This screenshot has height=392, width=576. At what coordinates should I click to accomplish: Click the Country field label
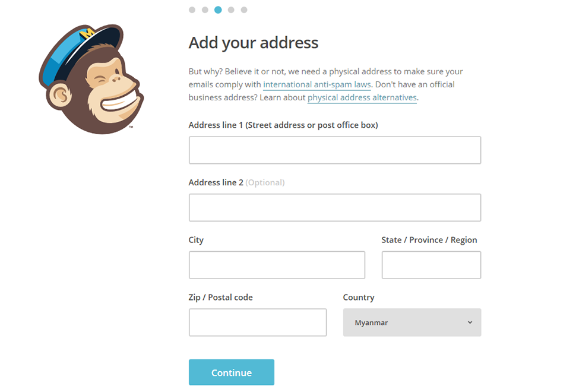coord(359,297)
